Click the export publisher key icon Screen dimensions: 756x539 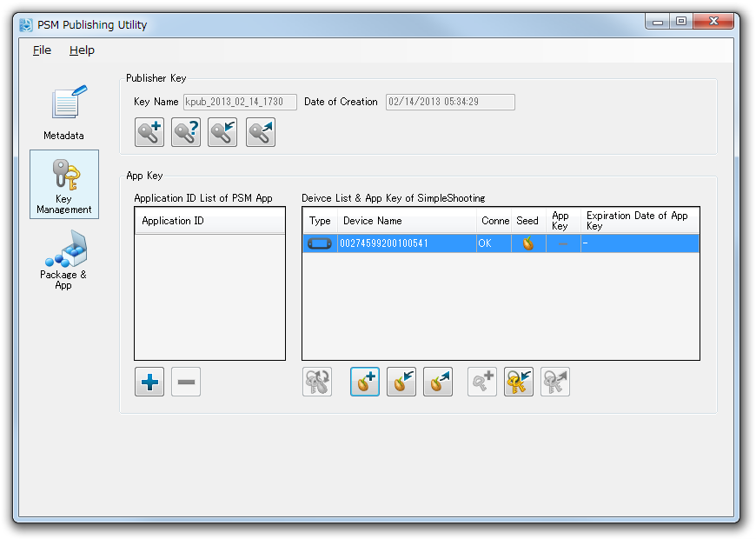[260, 132]
